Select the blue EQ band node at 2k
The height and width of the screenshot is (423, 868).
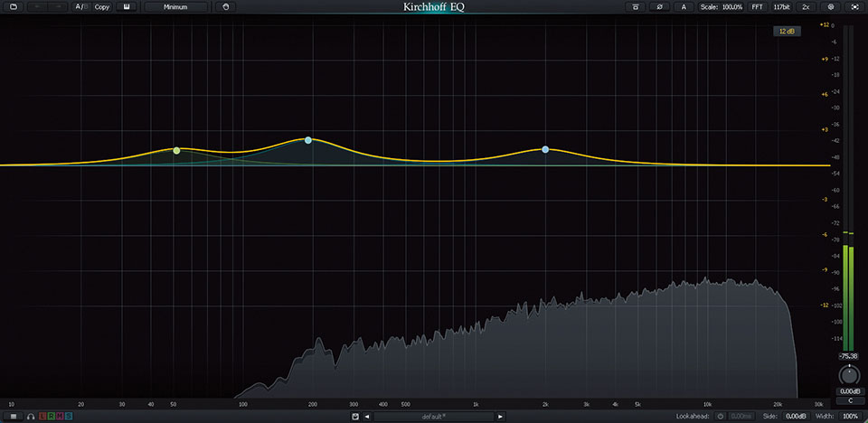tap(545, 149)
